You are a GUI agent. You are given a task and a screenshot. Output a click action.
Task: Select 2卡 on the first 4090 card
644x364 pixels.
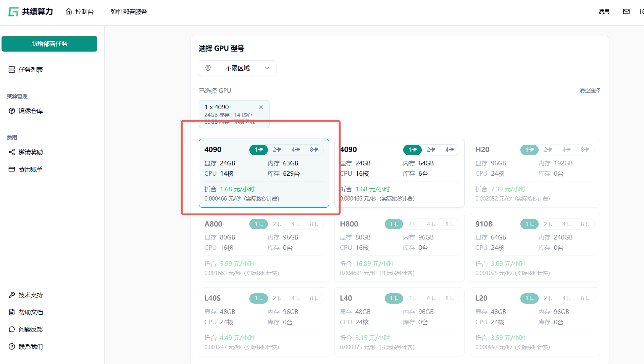click(x=277, y=150)
